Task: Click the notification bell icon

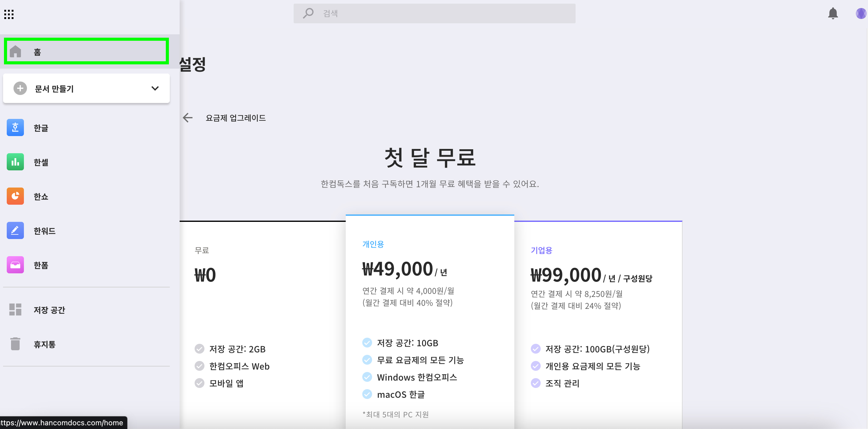Action: [833, 13]
